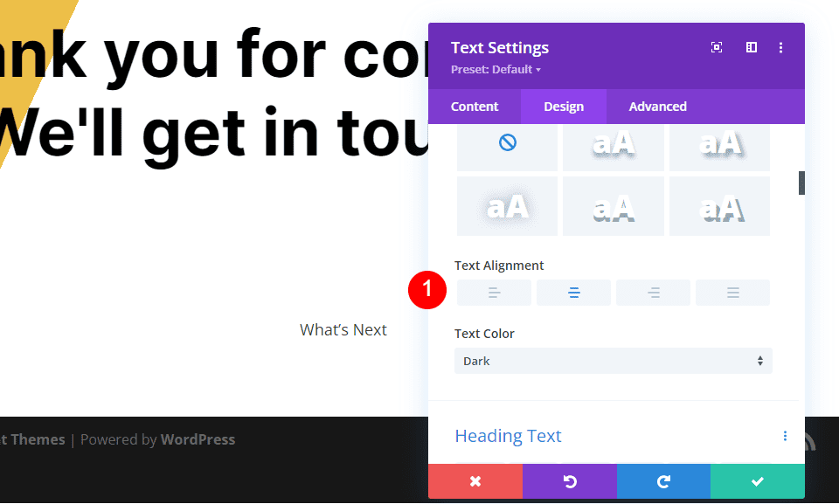Select the no-text-shadow option

pyautogui.click(x=507, y=146)
